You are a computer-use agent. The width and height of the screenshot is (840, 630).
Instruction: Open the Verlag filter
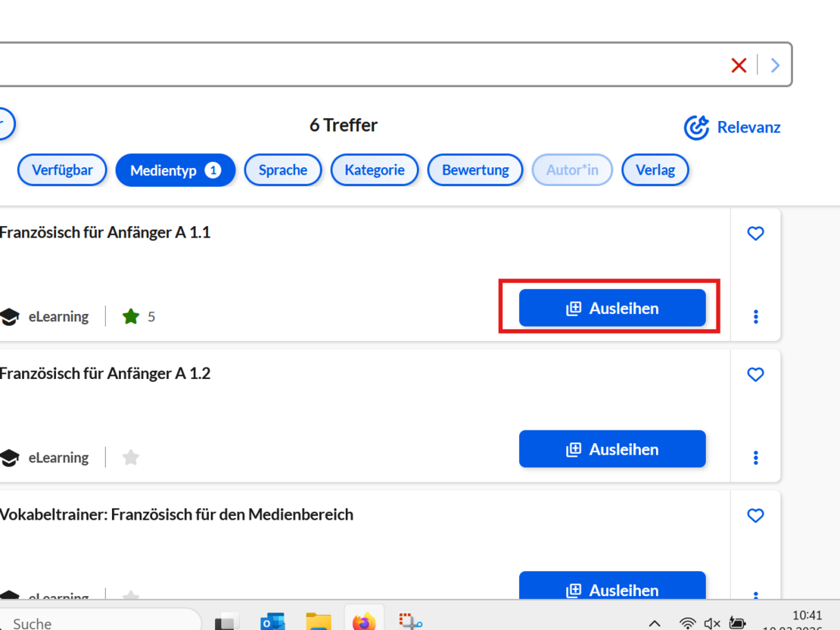tap(655, 170)
